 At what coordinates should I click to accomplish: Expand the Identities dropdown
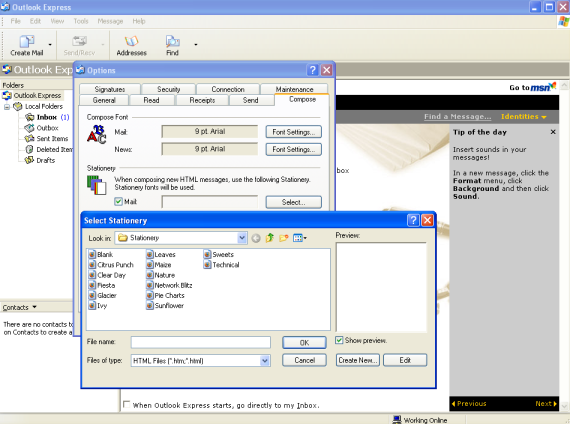pos(524,117)
